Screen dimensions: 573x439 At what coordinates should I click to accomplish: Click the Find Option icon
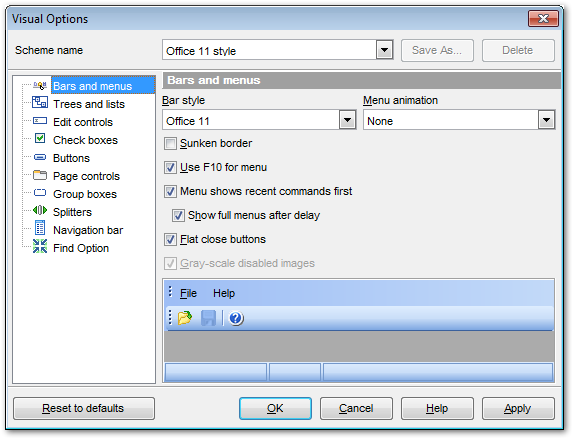[x=40, y=246]
